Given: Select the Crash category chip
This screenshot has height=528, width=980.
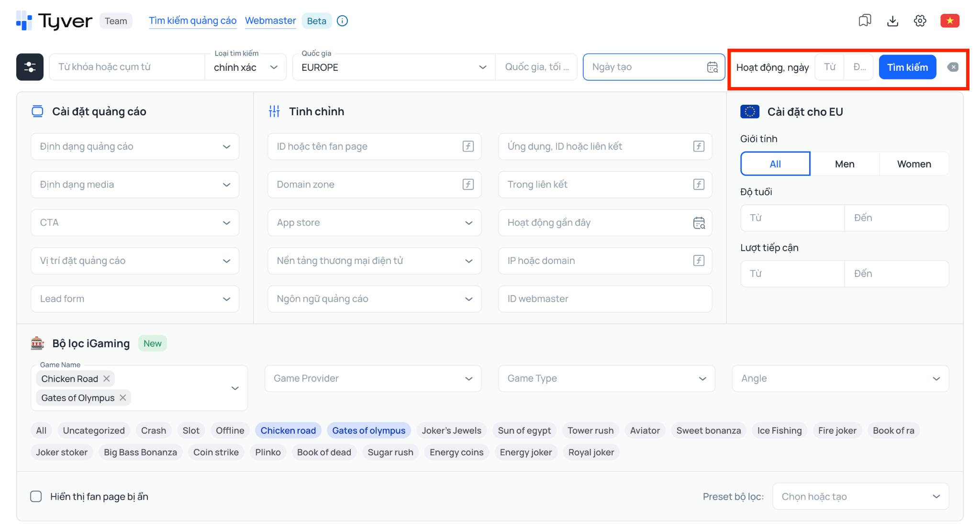Looking at the screenshot, I should 154,430.
